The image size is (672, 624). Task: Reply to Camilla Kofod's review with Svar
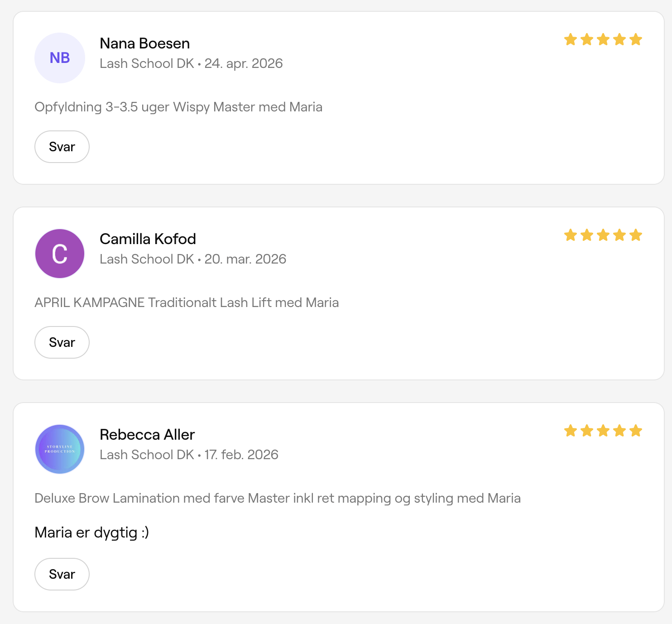62,342
